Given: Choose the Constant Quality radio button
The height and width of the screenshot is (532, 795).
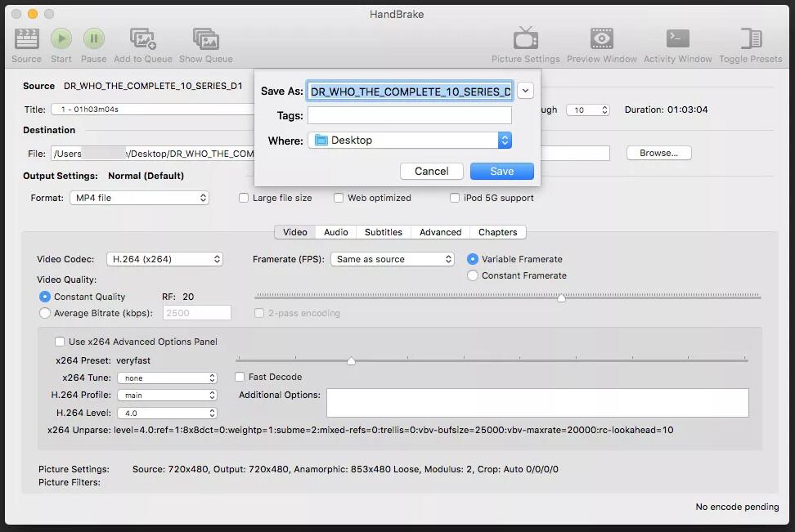Looking at the screenshot, I should point(45,297).
